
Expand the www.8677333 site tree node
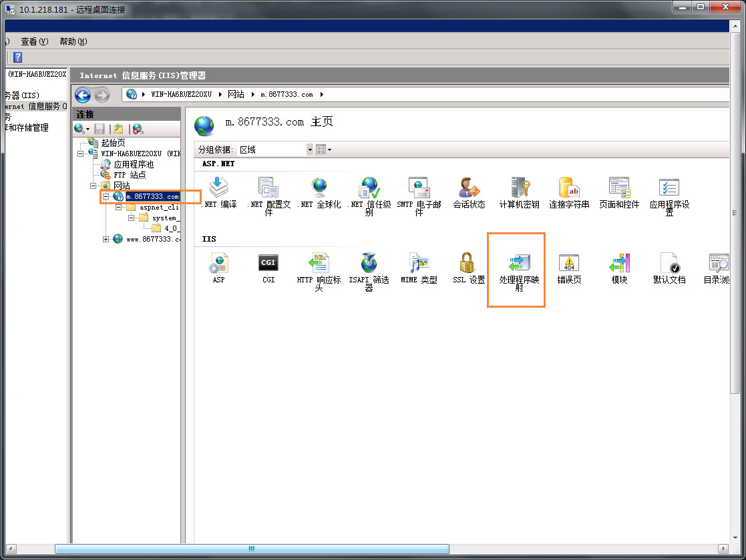pyautogui.click(x=106, y=239)
